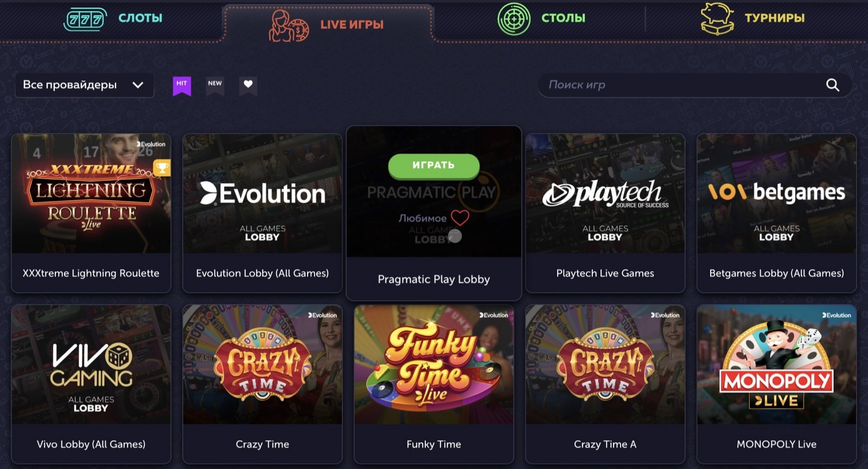Click the green Играть button
The height and width of the screenshot is (469, 868).
tap(433, 166)
